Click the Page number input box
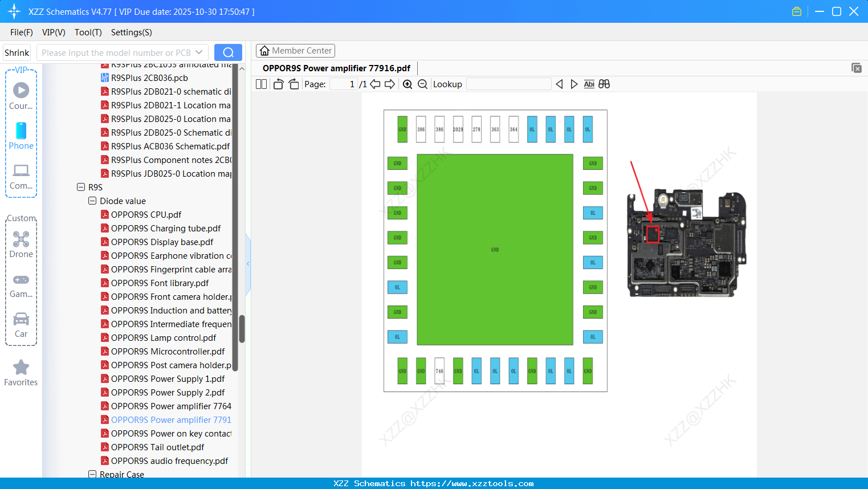Screen dimensions: 868x489 (x=344, y=84)
